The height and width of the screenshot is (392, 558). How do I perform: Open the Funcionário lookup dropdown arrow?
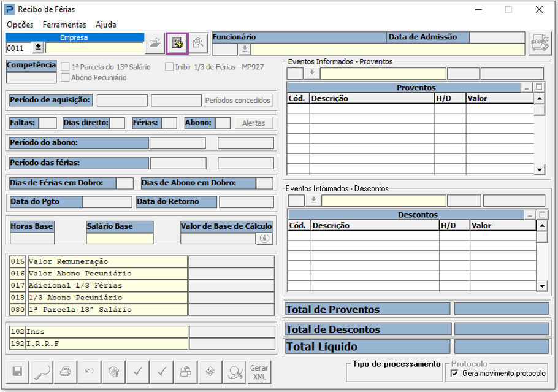[245, 49]
